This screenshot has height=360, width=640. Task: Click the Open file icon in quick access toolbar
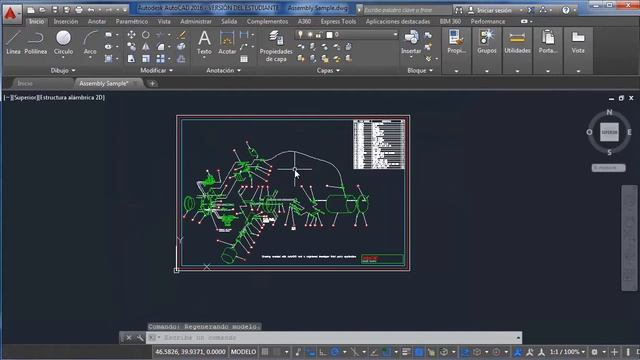pos(42,9)
